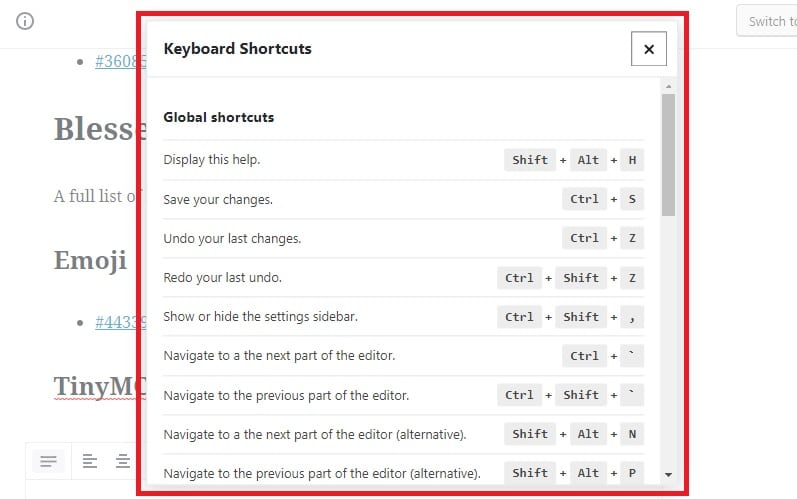Click the S key badge for Save changes
Viewport: 797px width, 499px height.
[x=632, y=199]
